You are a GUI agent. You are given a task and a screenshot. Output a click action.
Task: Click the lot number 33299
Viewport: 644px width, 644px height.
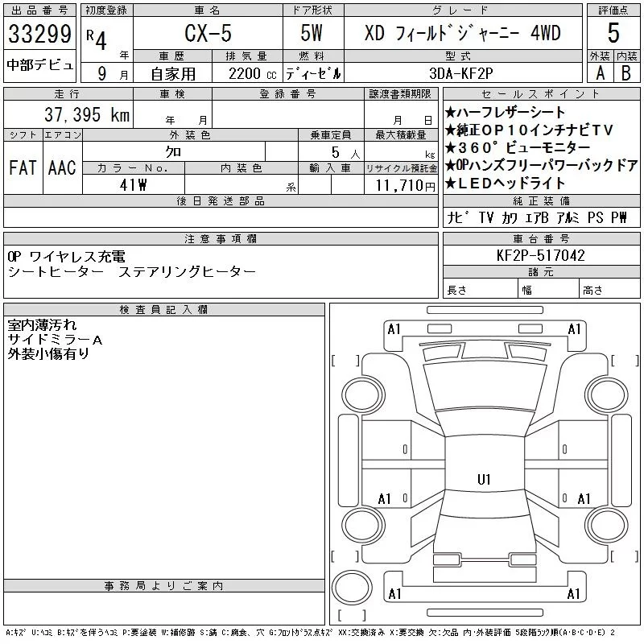coord(40,35)
